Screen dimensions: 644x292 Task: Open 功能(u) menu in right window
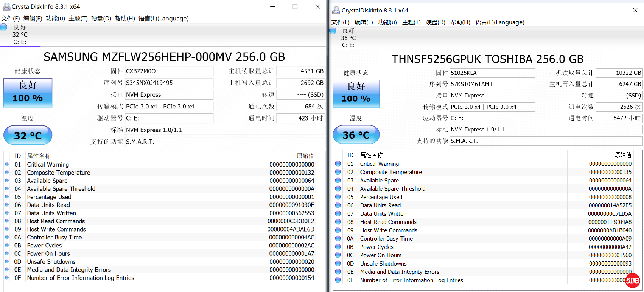click(x=387, y=22)
